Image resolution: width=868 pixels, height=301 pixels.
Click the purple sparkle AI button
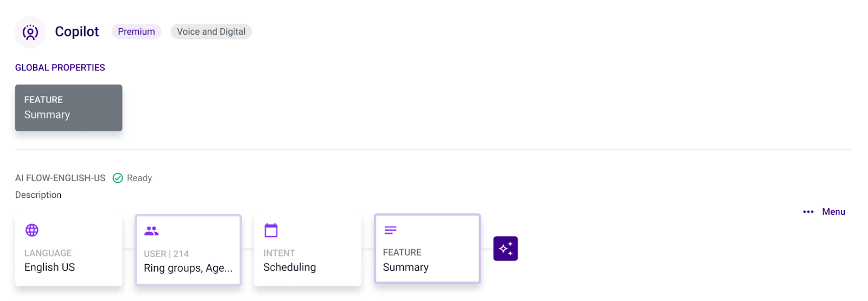(x=505, y=248)
